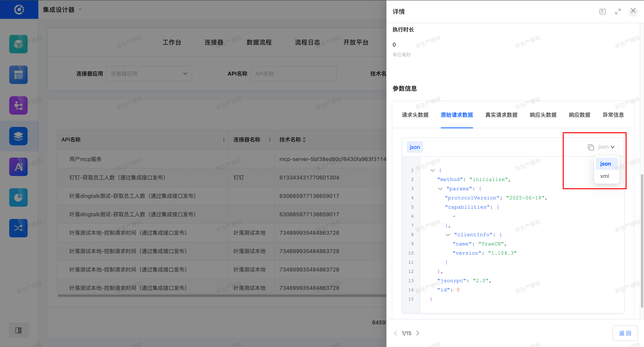Collapse the root brace on line 1
The image size is (644, 347).
pos(433,170)
